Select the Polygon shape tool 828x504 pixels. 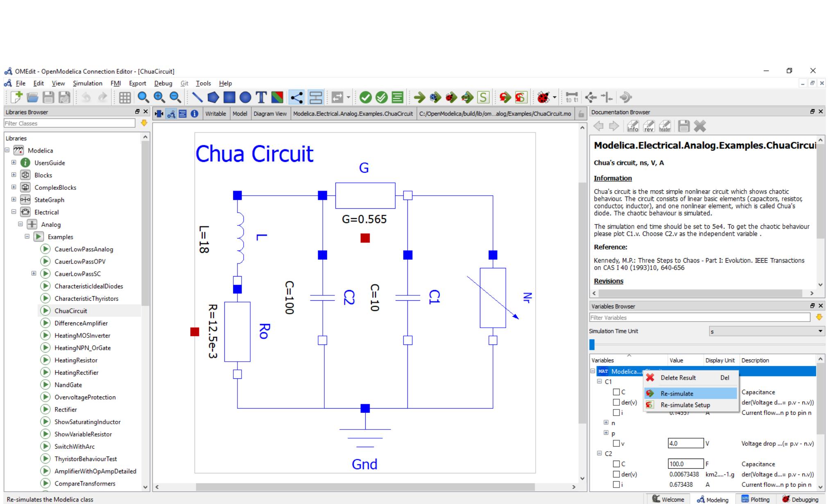click(213, 97)
